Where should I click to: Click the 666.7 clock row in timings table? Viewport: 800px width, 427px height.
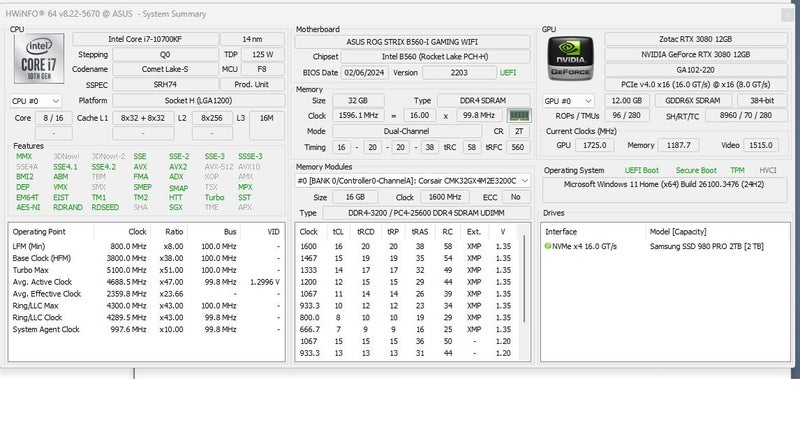point(407,329)
